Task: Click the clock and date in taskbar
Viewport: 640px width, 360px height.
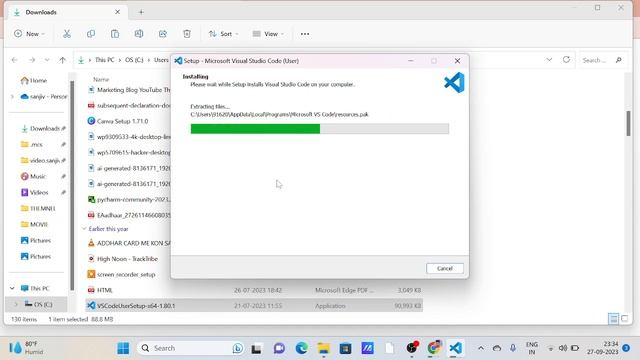Action: pyautogui.click(x=603, y=348)
